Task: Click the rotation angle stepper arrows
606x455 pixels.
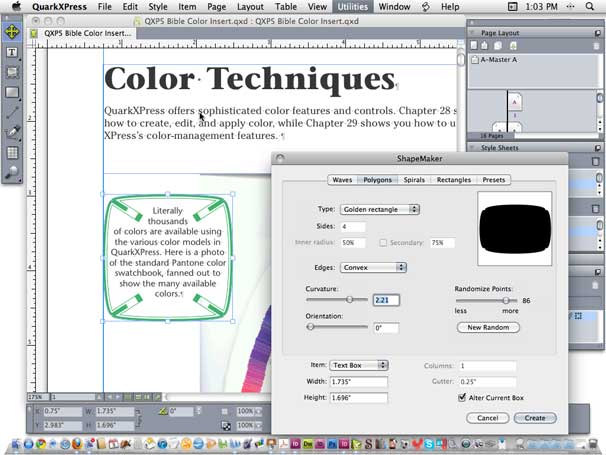Action: coord(198,411)
